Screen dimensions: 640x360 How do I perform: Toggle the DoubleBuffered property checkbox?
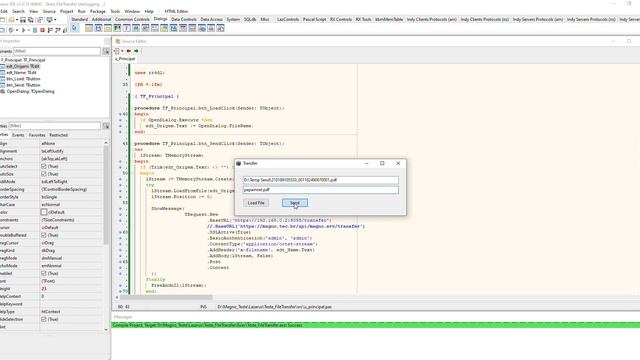click(44, 235)
